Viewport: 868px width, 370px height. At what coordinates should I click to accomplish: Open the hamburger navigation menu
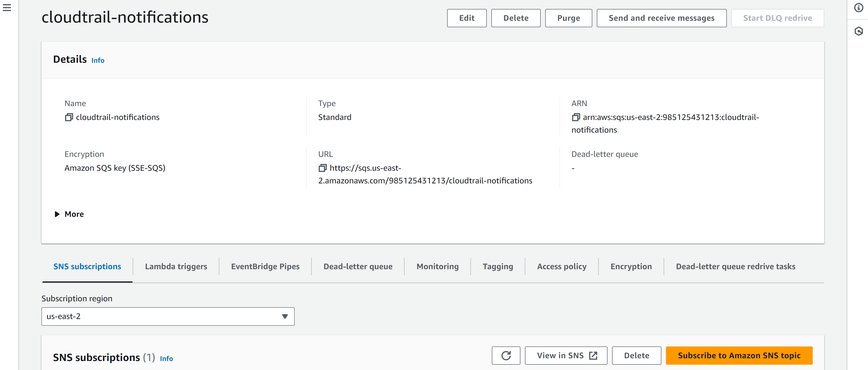[x=7, y=7]
